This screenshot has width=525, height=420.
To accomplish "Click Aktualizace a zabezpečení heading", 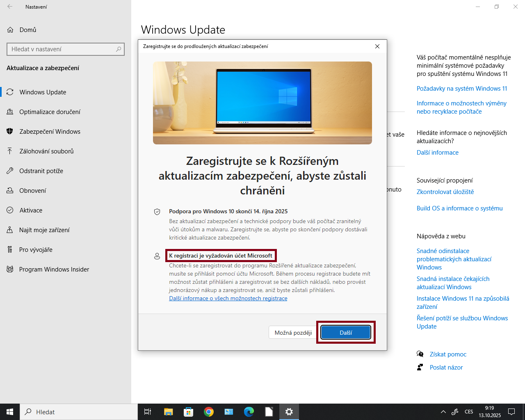I will click(43, 68).
